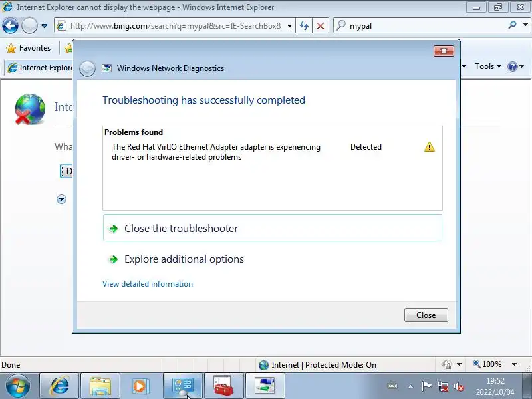Open the recent pages dropdown arrow

tap(44, 26)
